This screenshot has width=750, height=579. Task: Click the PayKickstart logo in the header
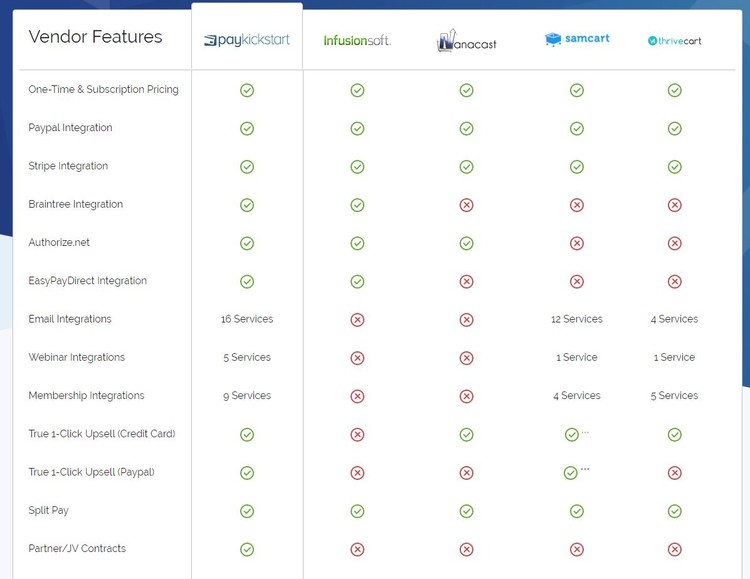tap(247, 40)
